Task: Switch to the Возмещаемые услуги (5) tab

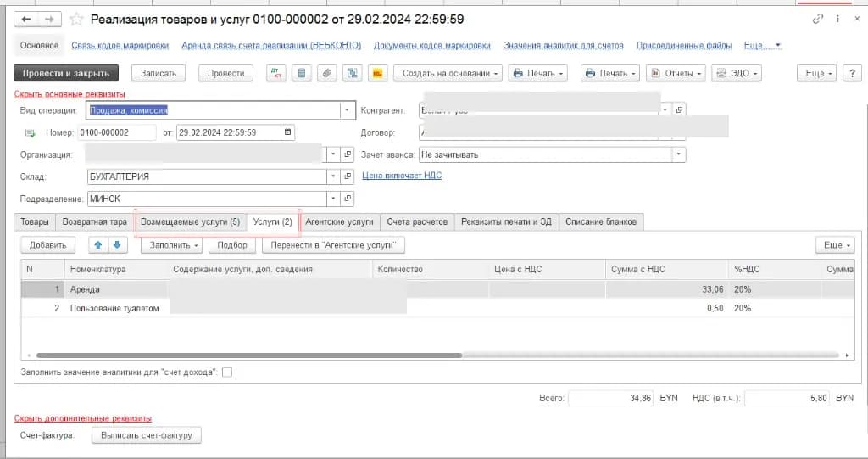Action: 190,221
